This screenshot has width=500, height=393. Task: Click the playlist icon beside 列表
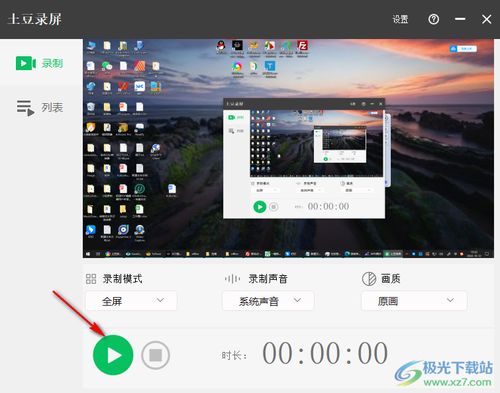click(26, 108)
